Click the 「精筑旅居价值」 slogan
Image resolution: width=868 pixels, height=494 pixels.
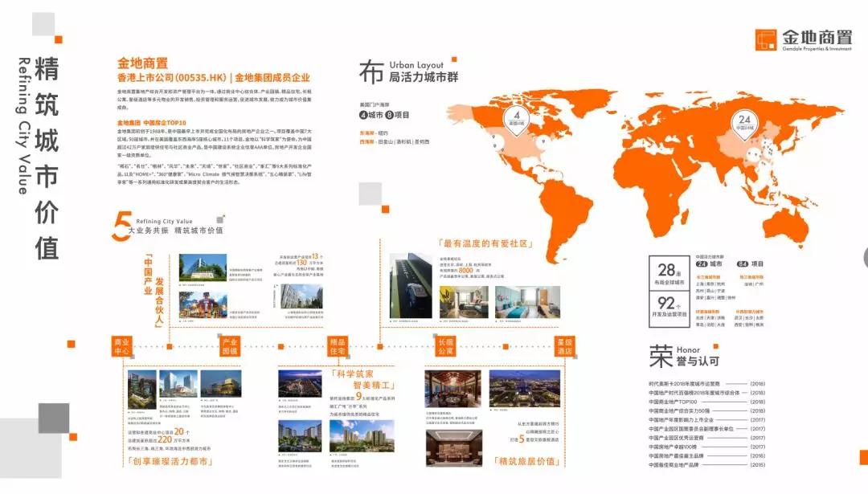pyautogui.click(x=526, y=461)
